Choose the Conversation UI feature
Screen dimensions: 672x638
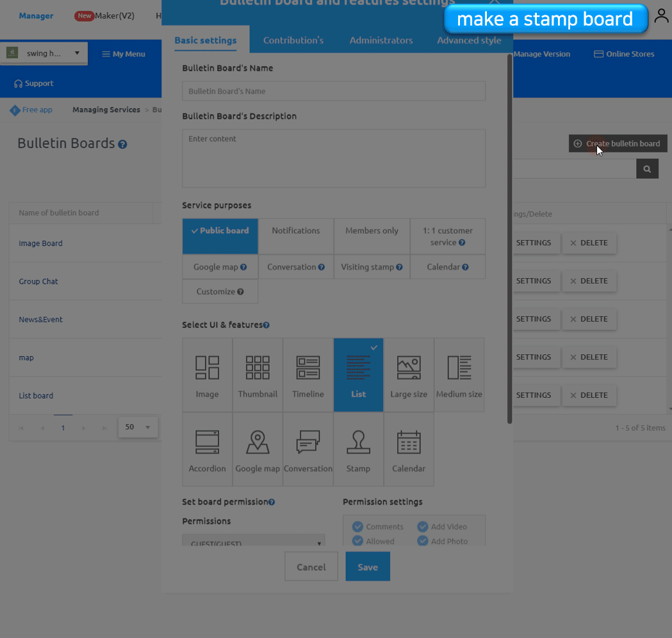(x=308, y=448)
